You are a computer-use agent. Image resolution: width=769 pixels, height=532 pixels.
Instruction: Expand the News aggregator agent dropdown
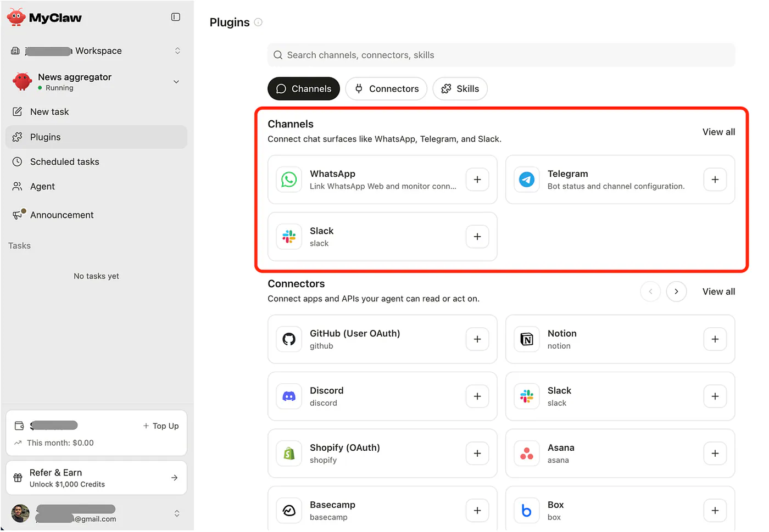(x=176, y=82)
